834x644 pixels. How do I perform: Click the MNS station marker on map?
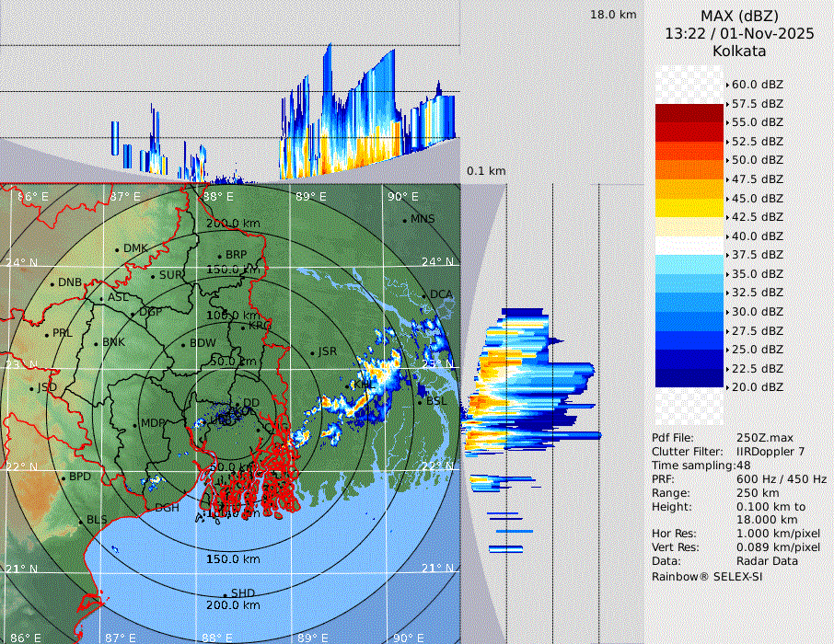405,220
